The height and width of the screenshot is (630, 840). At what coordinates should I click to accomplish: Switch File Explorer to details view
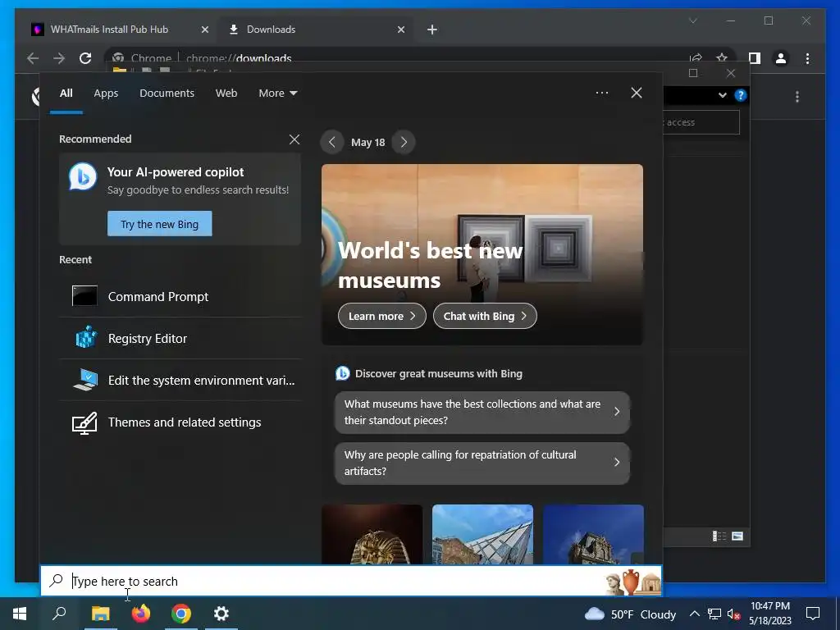pyautogui.click(x=719, y=536)
